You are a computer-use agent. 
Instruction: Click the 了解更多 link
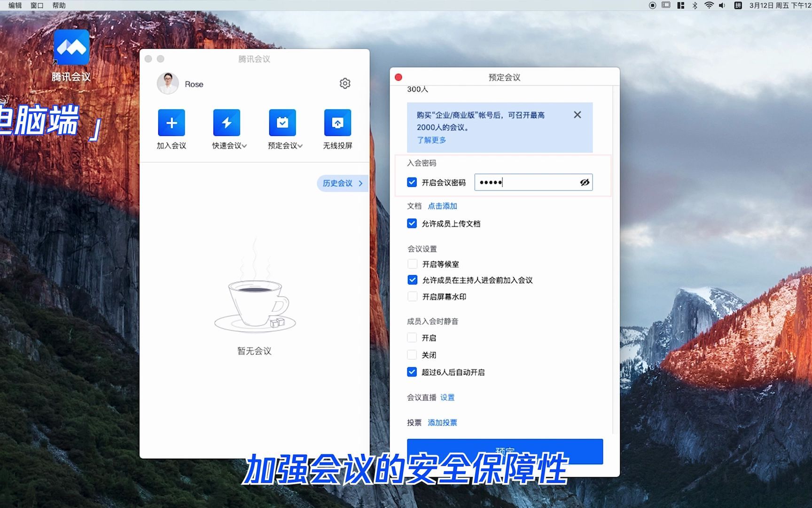431,140
